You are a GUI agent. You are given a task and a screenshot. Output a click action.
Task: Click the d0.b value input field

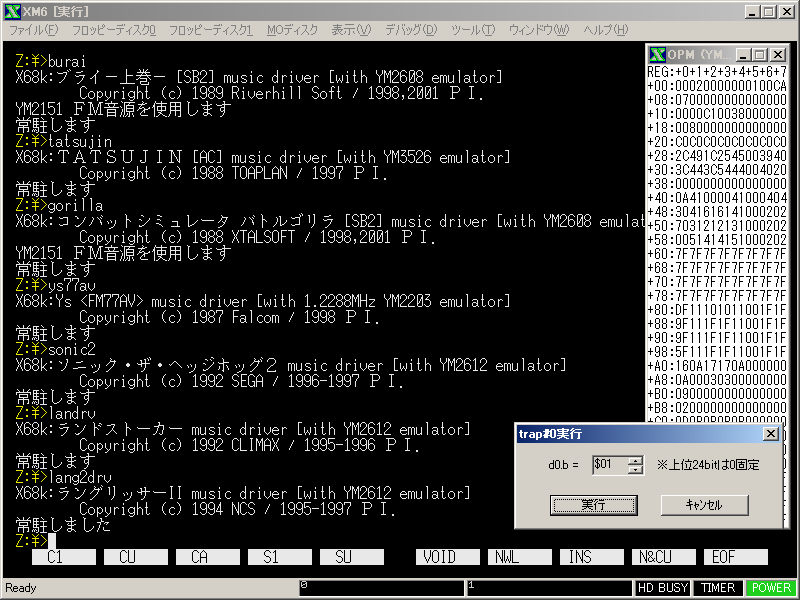point(610,464)
